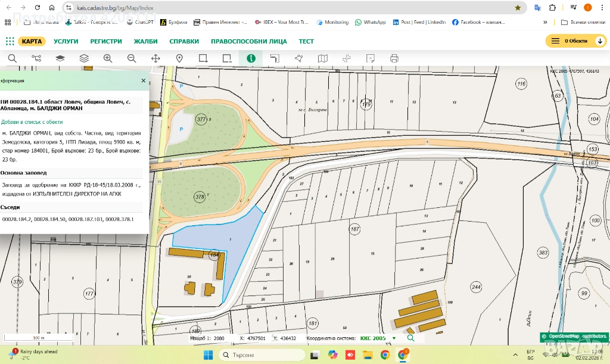This screenshot has height=364, width=610.
Task: Close the information panel
Action: (x=143, y=80)
